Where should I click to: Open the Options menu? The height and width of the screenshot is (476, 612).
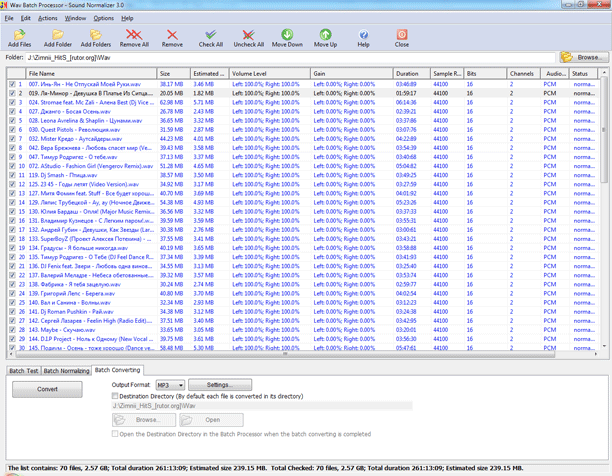click(x=103, y=18)
